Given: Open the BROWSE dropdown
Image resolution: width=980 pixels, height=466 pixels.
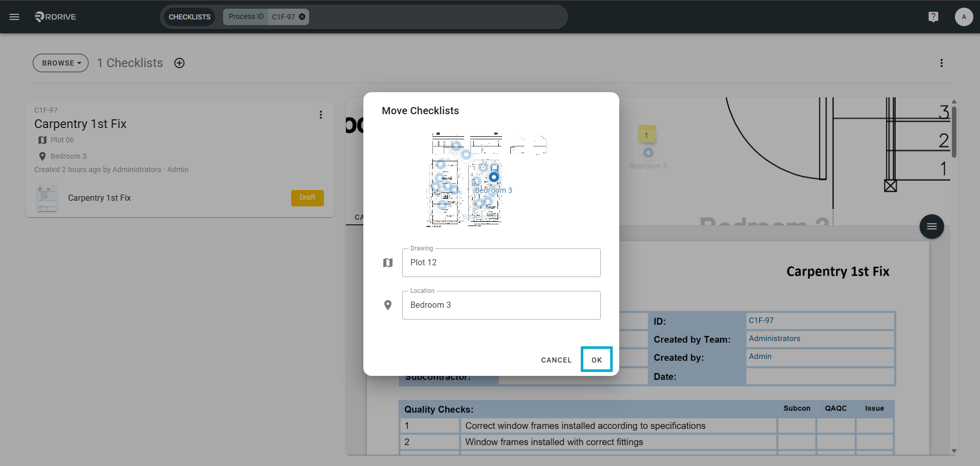Looking at the screenshot, I should tap(61, 63).
